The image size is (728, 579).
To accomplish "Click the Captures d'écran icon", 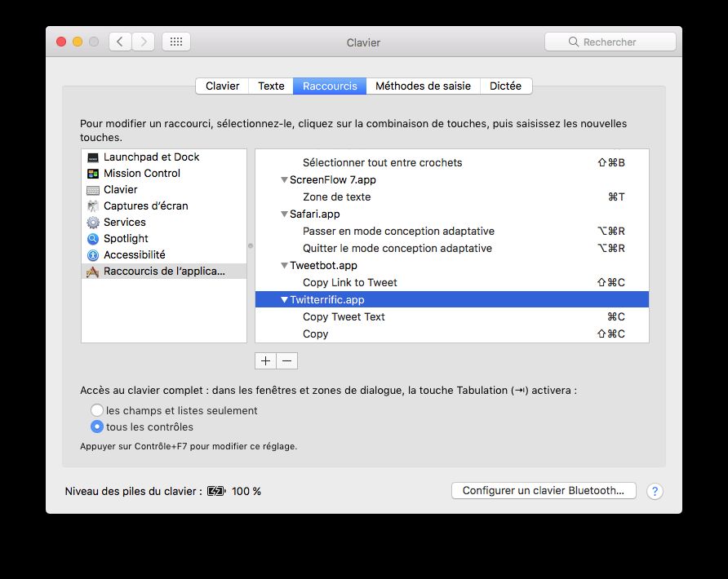I will pos(93,206).
